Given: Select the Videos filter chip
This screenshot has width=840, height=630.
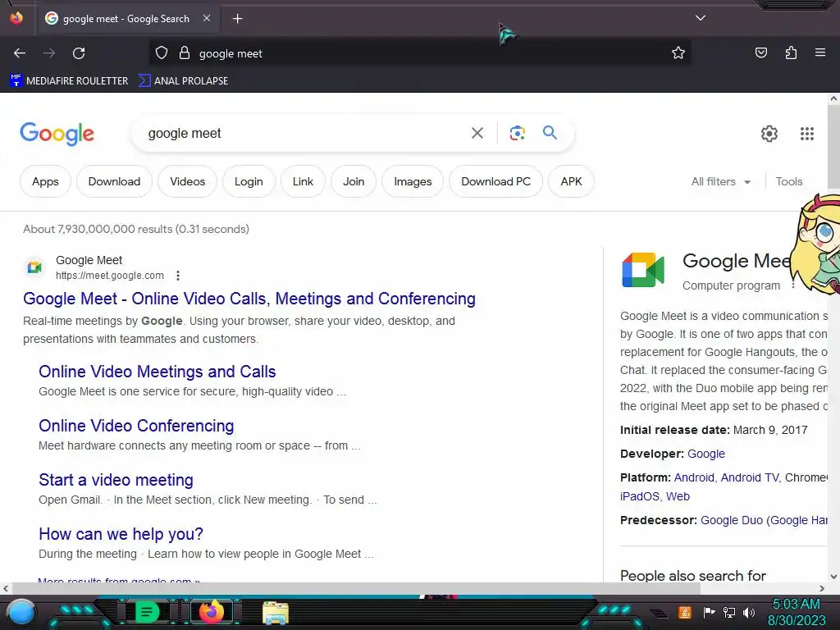Looking at the screenshot, I should point(188,181).
